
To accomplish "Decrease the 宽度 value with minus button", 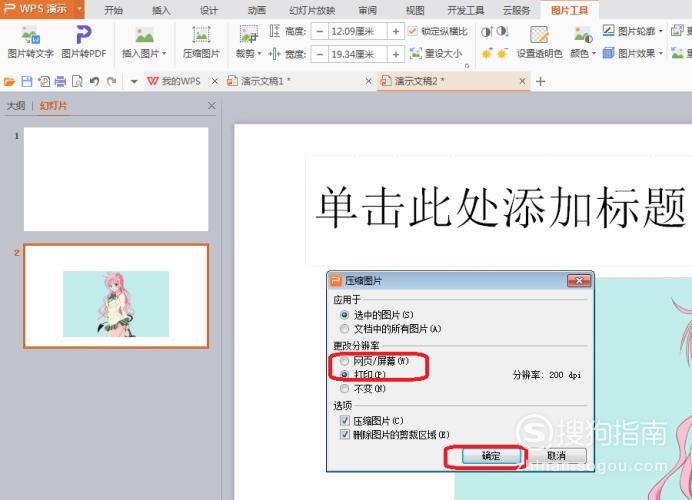I will coord(320,54).
